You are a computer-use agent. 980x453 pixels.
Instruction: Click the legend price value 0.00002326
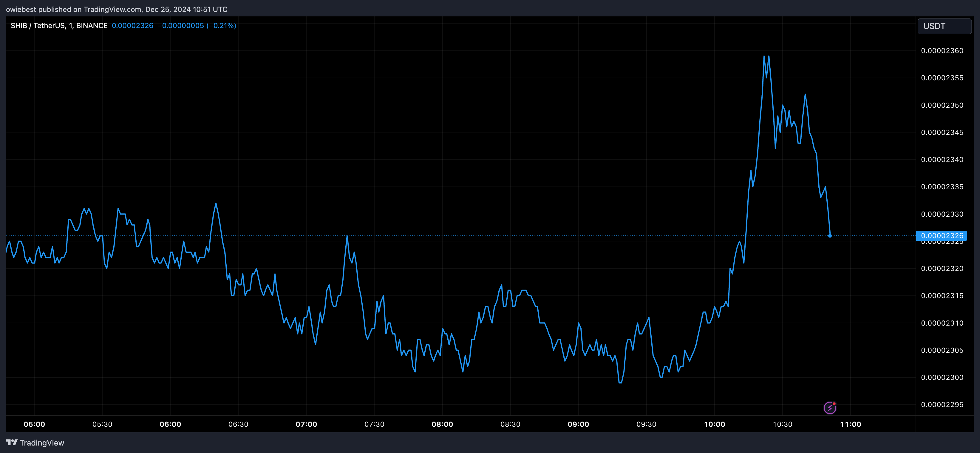pos(132,25)
